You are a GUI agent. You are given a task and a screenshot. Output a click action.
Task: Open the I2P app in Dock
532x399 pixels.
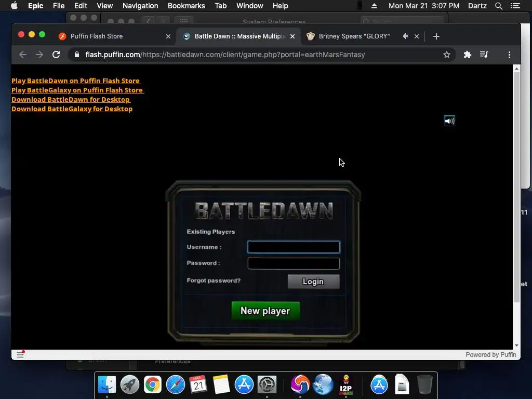click(345, 385)
